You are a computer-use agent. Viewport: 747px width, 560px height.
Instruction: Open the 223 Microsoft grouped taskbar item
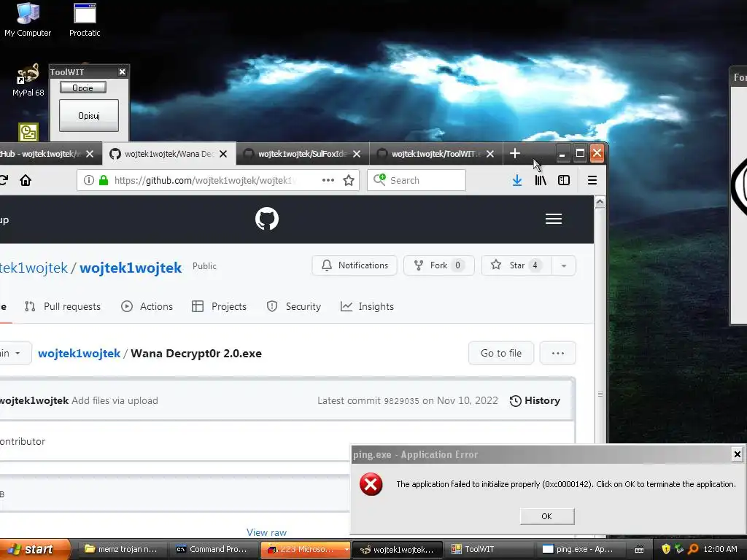[x=305, y=549]
